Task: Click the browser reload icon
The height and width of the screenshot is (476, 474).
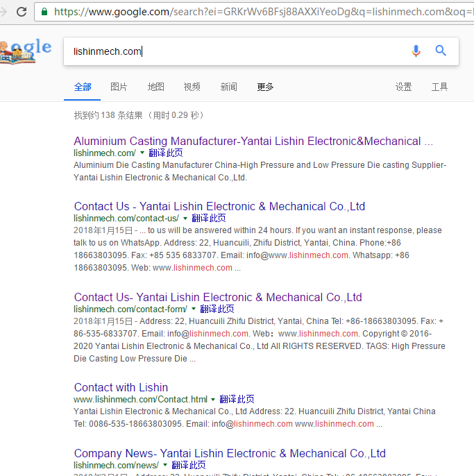Action: pos(22,12)
